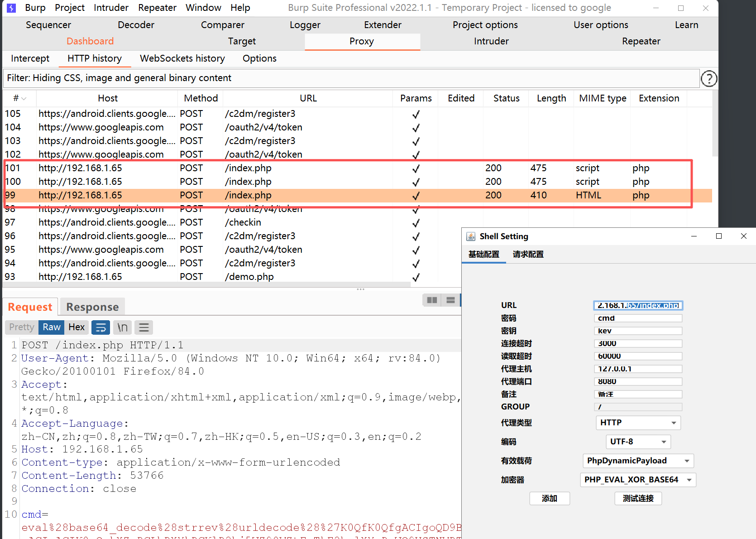Click the URL input field in Shell Setting
The height and width of the screenshot is (539, 756).
tap(637, 305)
